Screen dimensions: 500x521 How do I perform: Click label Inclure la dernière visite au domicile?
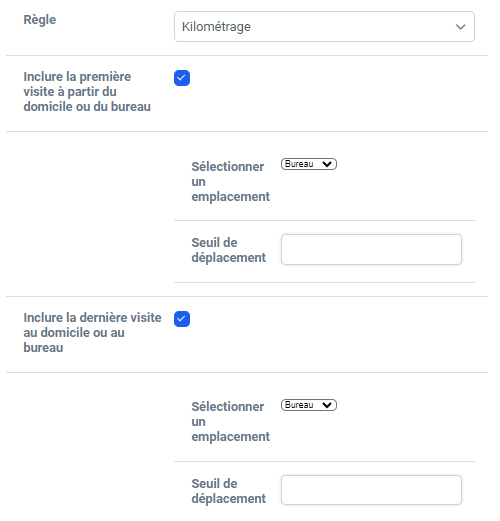[x=92, y=333]
